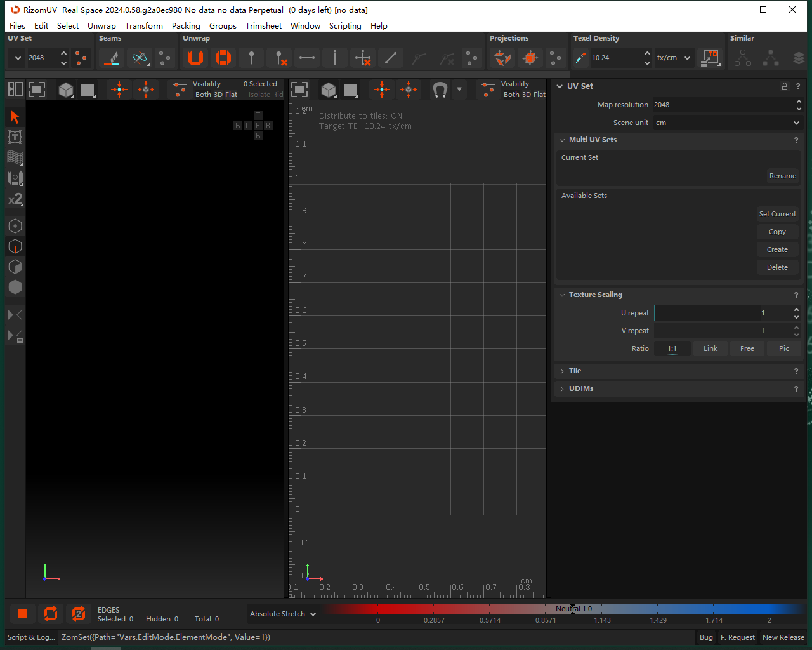Viewport: 812px width, 650px height.
Task: Toggle the UV Set panel lock icon
Action: tap(785, 86)
